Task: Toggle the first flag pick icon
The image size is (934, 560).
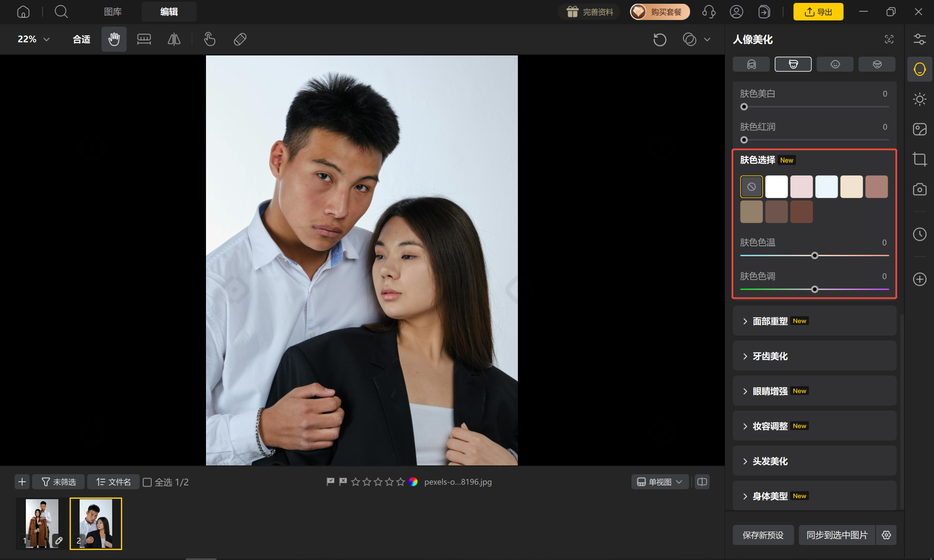Action: [330, 482]
